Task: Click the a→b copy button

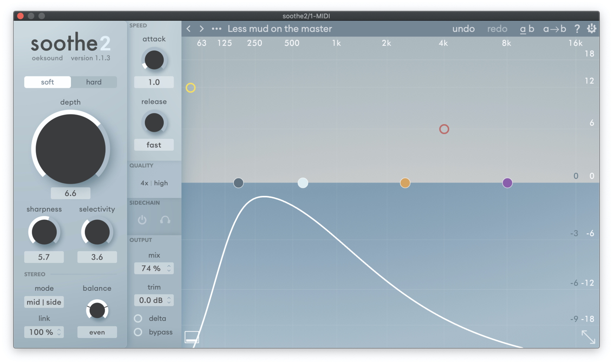Action: click(x=554, y=29)
